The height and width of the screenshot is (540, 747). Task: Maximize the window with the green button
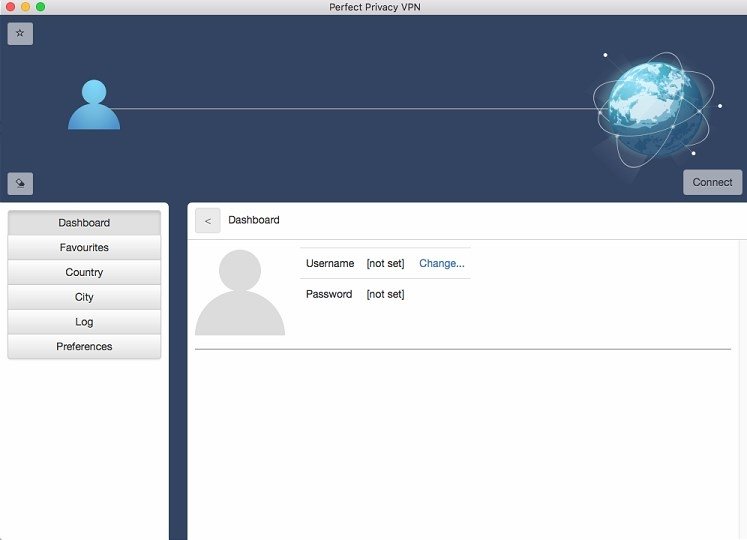coord(40,7)
